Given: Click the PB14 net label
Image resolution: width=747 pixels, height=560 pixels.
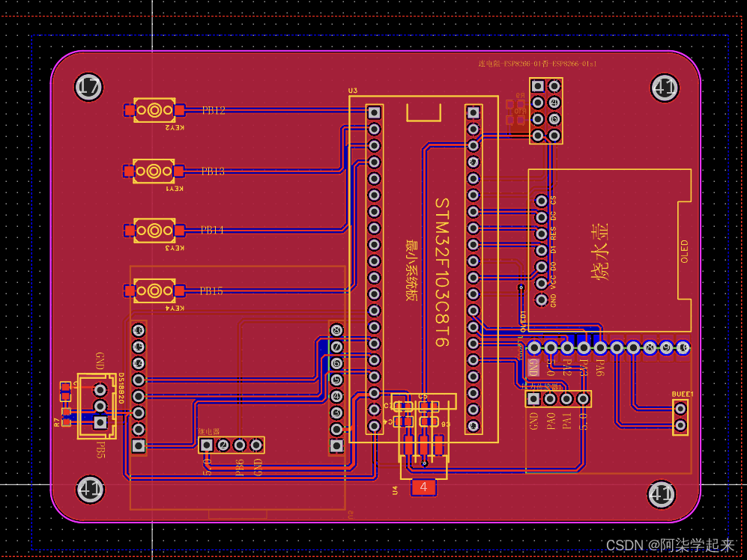Looking at the screenshot, I should [x=212, y=230].
